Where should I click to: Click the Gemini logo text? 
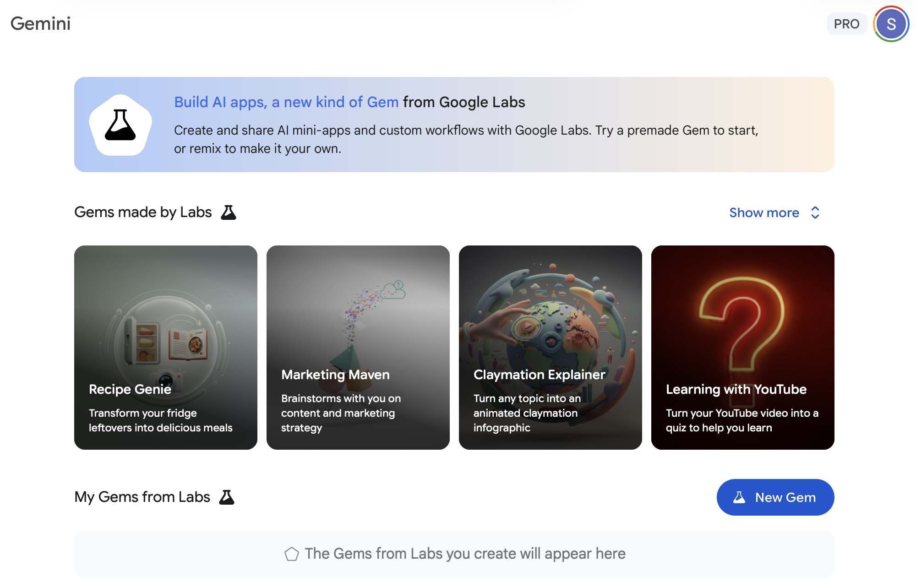click(40, 23)
